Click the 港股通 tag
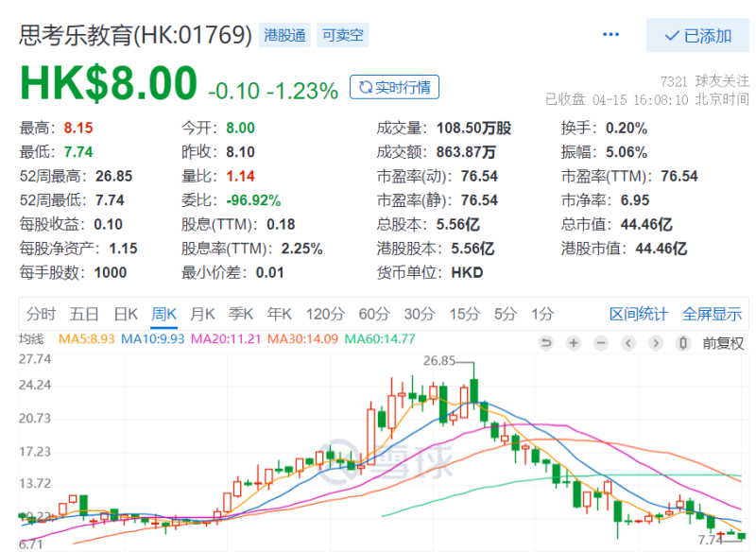Viewport: 756px width, 552px height. click(x=284, y=35)
